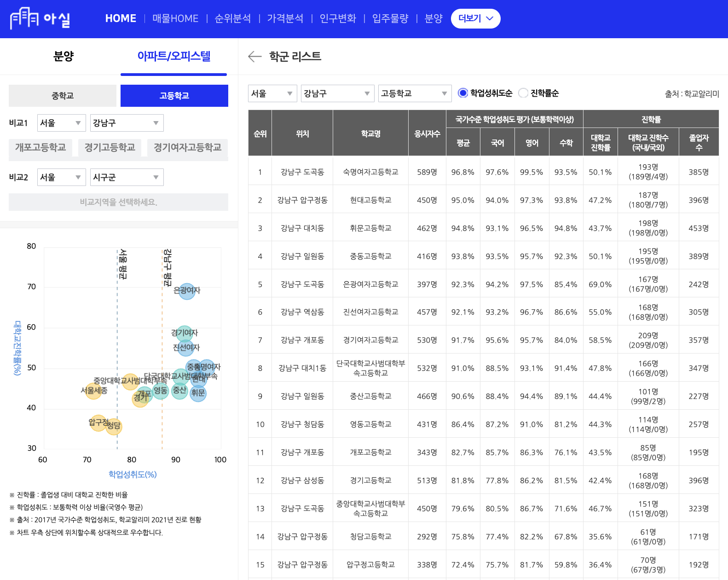Screen dimensions: 728x580
Task: Open 가격분석 menu item
Action: (x=285, y=18)
